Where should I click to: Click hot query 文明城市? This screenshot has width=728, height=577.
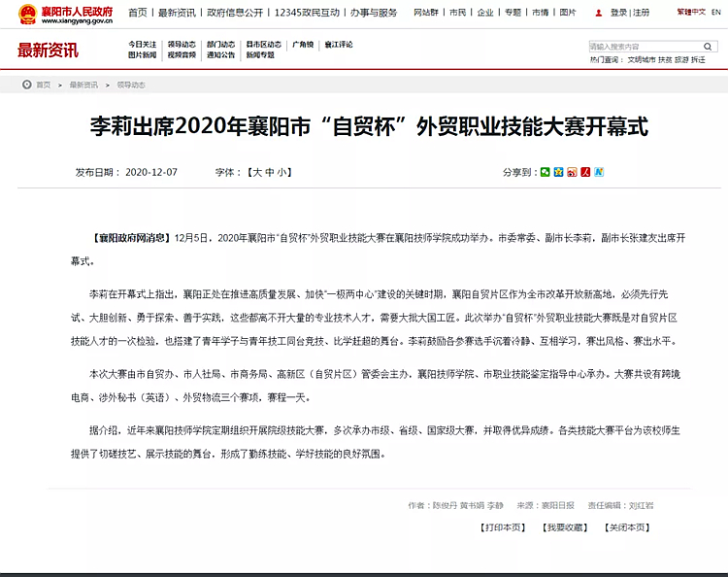(642, 60)
